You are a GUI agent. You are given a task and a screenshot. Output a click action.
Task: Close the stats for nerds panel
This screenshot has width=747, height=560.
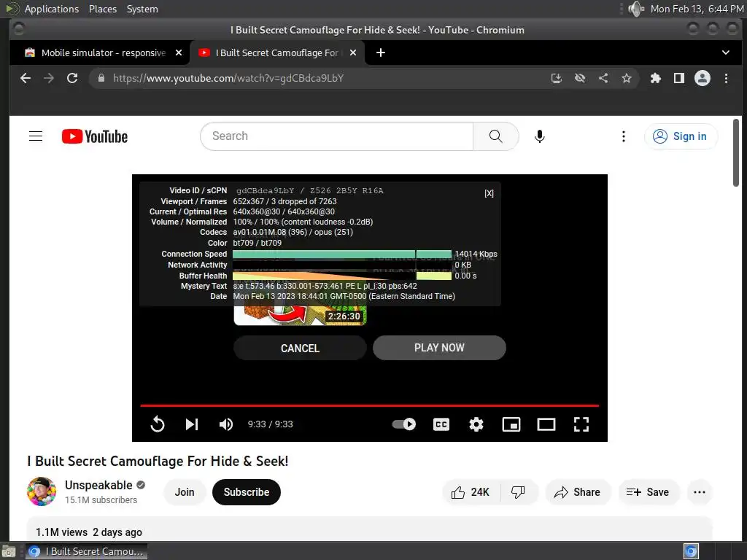point(489,192)
